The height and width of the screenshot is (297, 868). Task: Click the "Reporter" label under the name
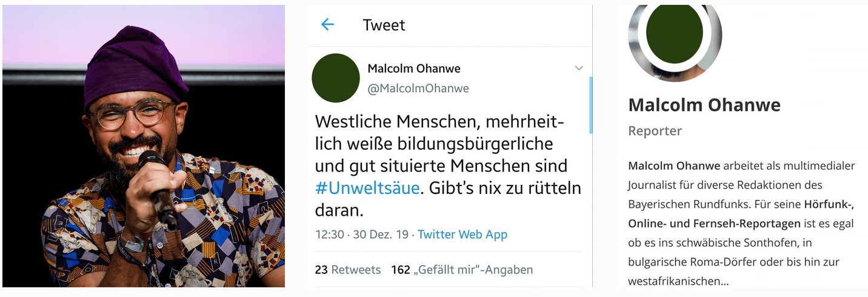pyautogui.click(x=655, y=131)
